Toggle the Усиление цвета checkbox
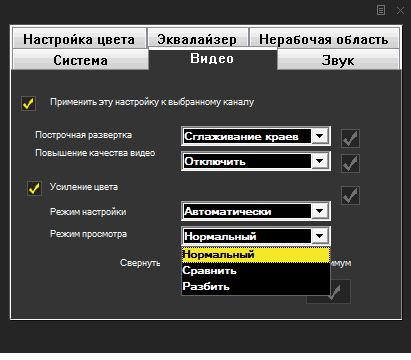The width and height of the screenshot is (411, 360). 34,188
